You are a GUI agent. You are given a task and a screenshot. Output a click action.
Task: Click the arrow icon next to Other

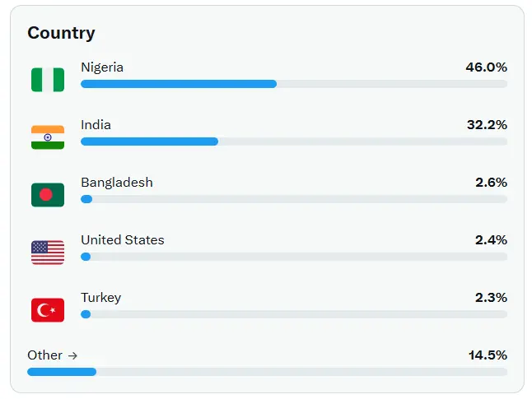[72, 355]
